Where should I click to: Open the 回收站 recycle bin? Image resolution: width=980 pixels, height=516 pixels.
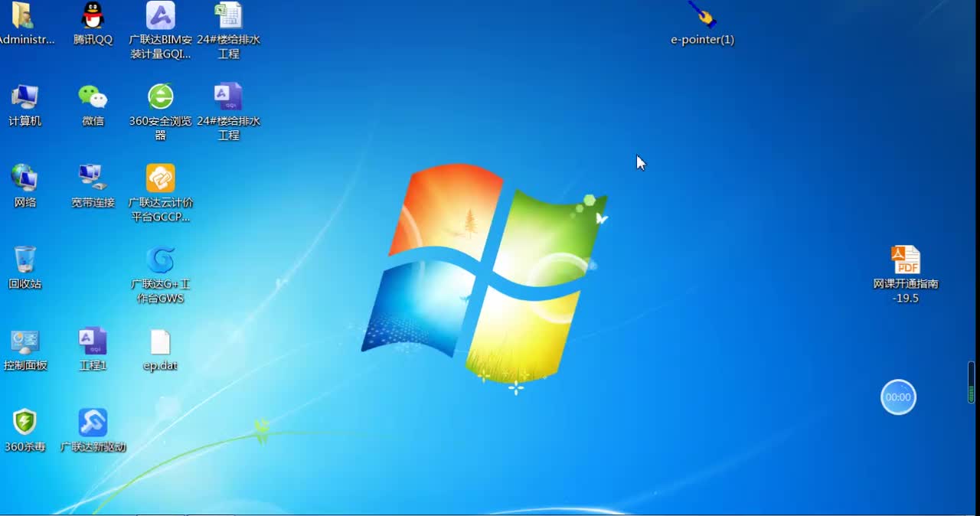click(24, 260)
